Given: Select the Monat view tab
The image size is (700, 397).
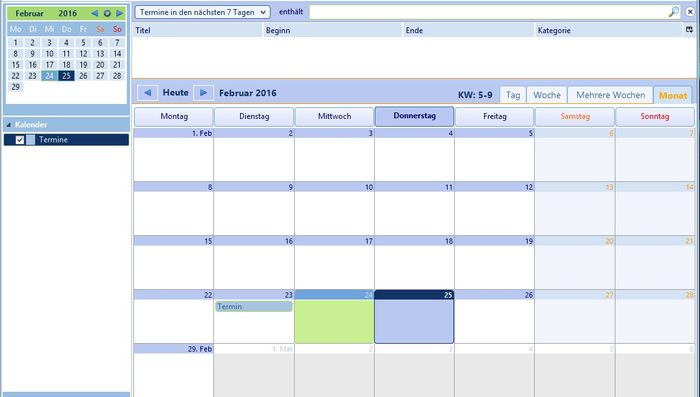Looking at the screenshot, I should tap(673, 96).
